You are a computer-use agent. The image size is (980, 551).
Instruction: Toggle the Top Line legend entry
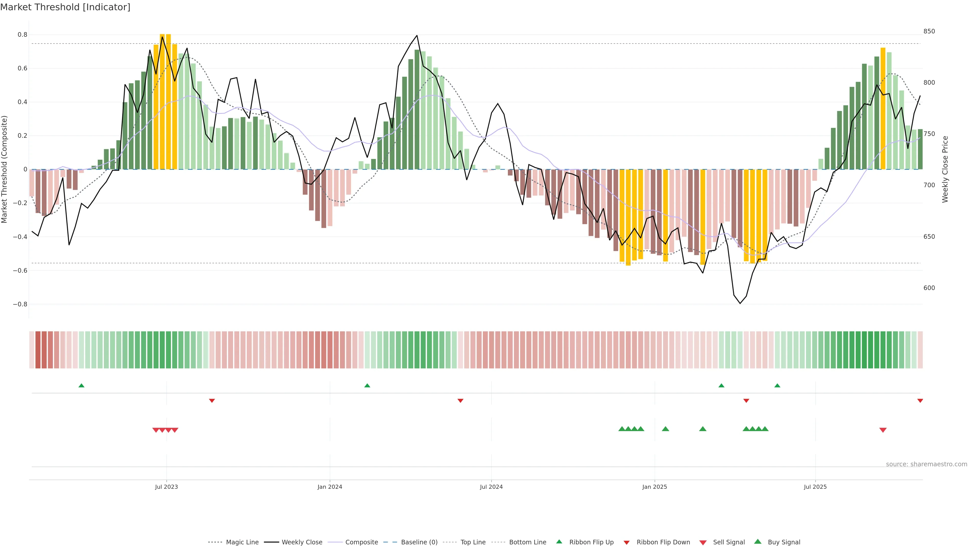pyautogui.click(x=473, y=542)
